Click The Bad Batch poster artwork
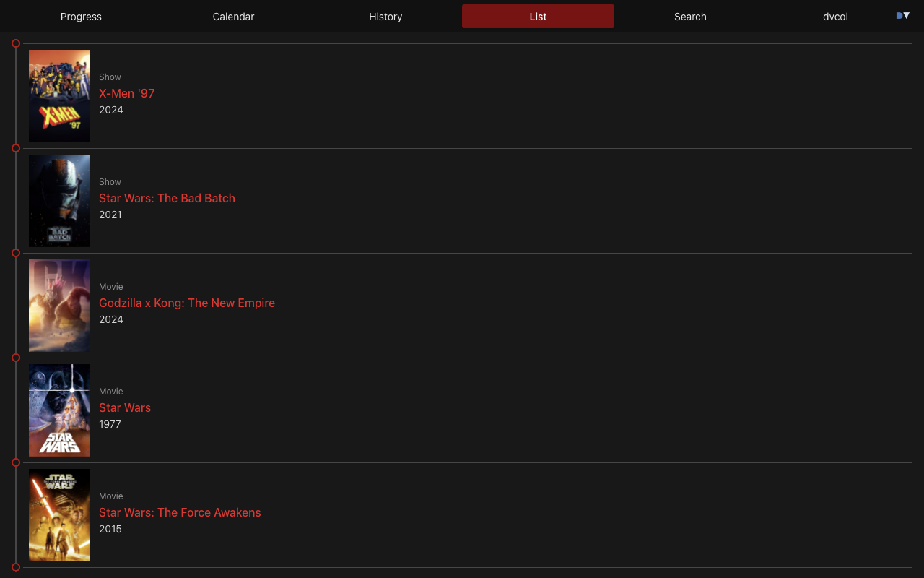This screenshot has height=578, width=924. (x=59, y=201)
